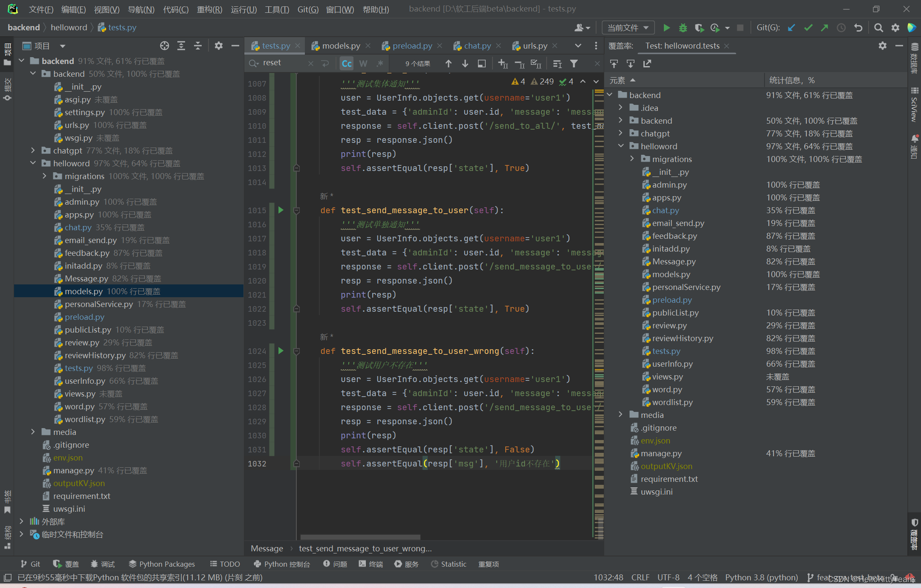Run test_send_message_to_user_wrong gutter icon
Viewport: 921px width, 588px height.
coord(281,350)
